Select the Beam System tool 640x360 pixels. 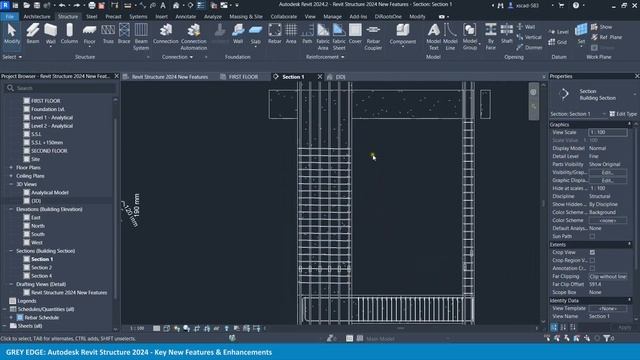click(141, 36)
